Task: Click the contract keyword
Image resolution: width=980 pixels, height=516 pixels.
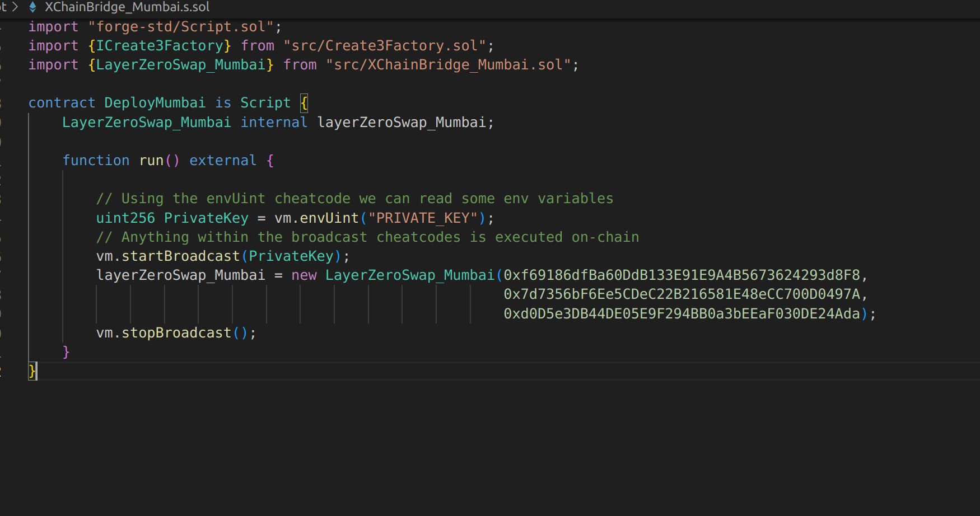Action: (62, 103)
